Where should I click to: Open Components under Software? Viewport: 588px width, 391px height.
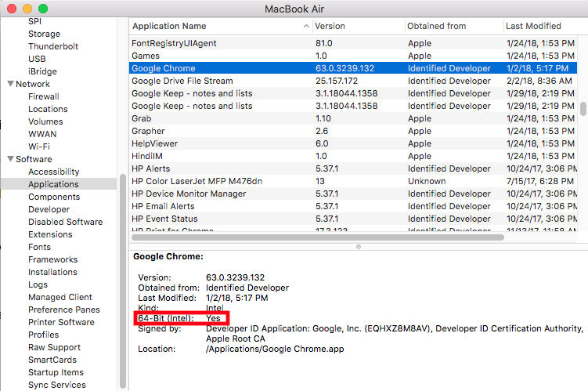pos(54,197)
